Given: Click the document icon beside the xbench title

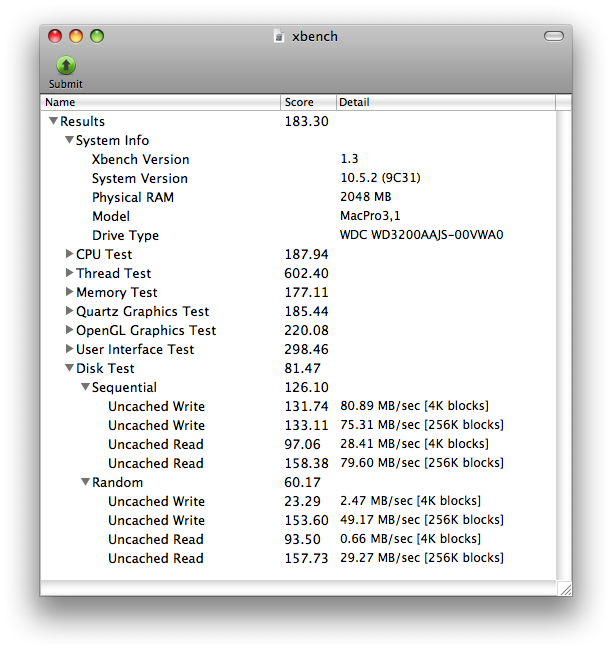Looking at the screenshot, I should 279,36.
